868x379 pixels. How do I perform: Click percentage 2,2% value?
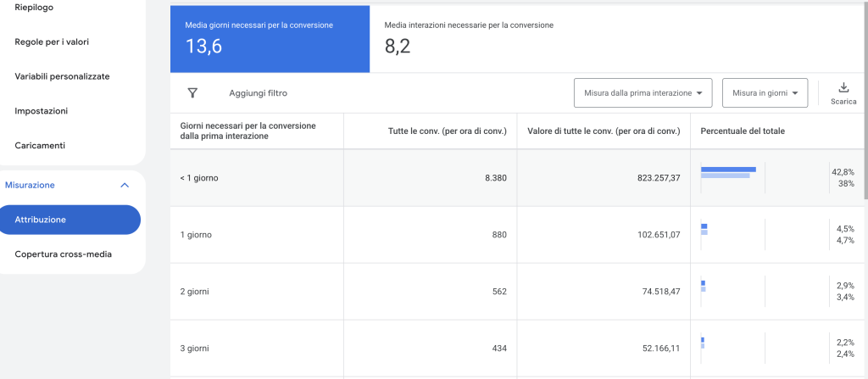tap(845, 343)
